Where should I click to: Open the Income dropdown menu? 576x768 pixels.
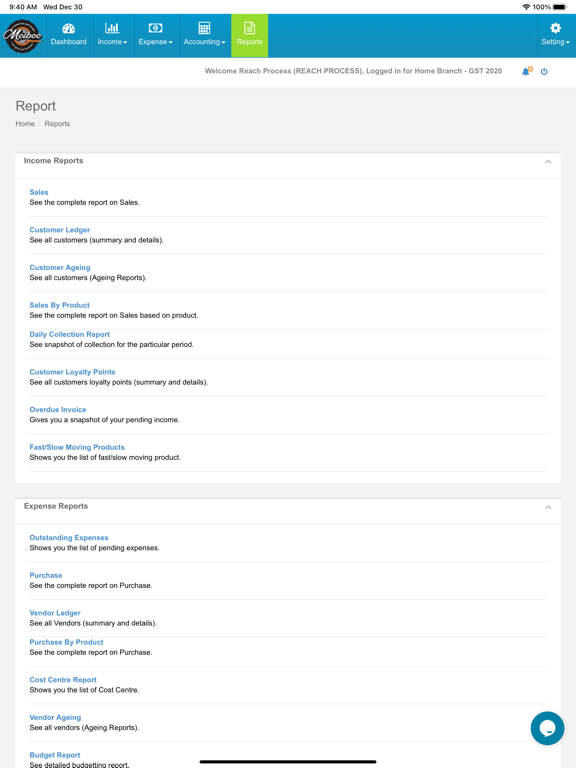(x=112, y=35)
